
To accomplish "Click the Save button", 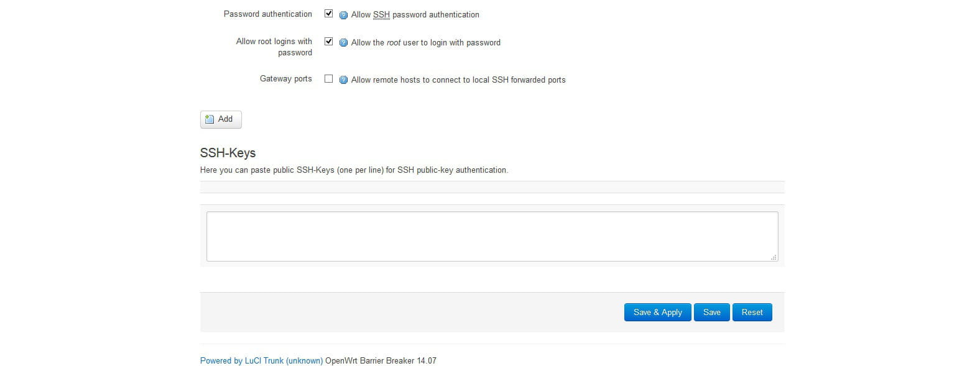I will [712, 313].
